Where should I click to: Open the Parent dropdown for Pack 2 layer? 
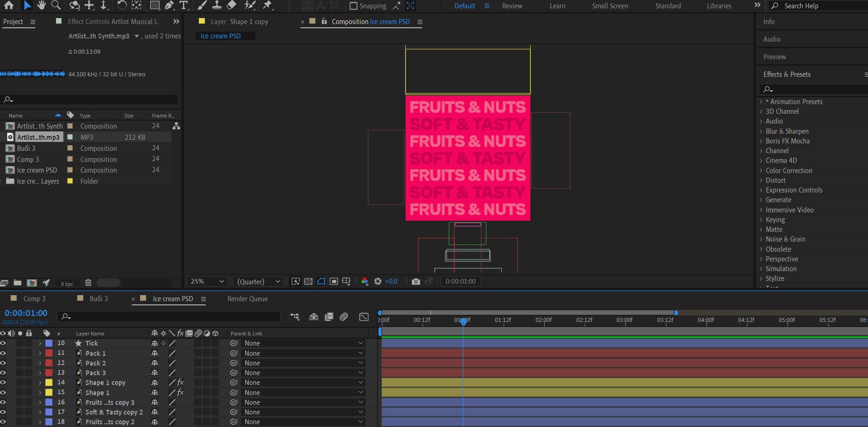click(303, 363)
